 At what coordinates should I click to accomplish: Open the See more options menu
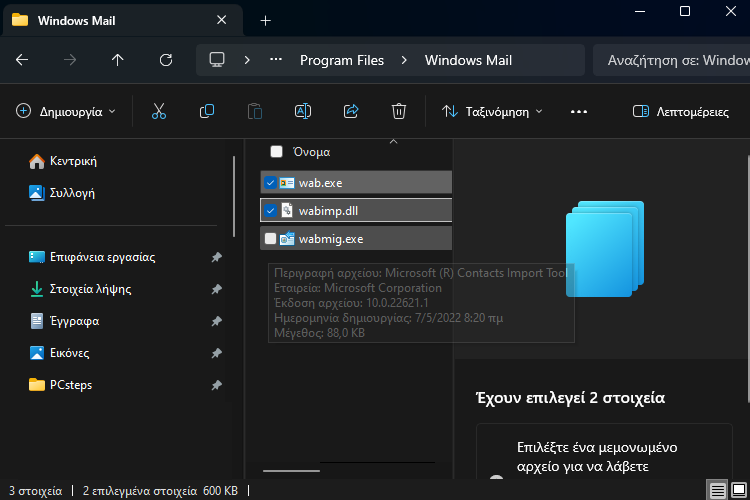click(579, 111)
